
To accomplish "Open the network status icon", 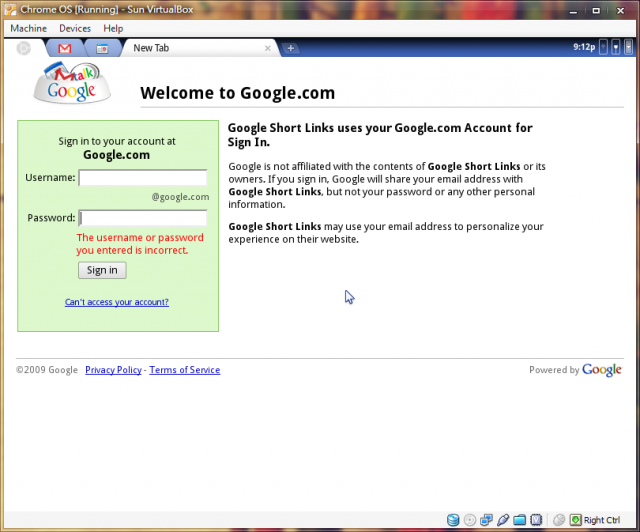I will click(x=616, y=47).
